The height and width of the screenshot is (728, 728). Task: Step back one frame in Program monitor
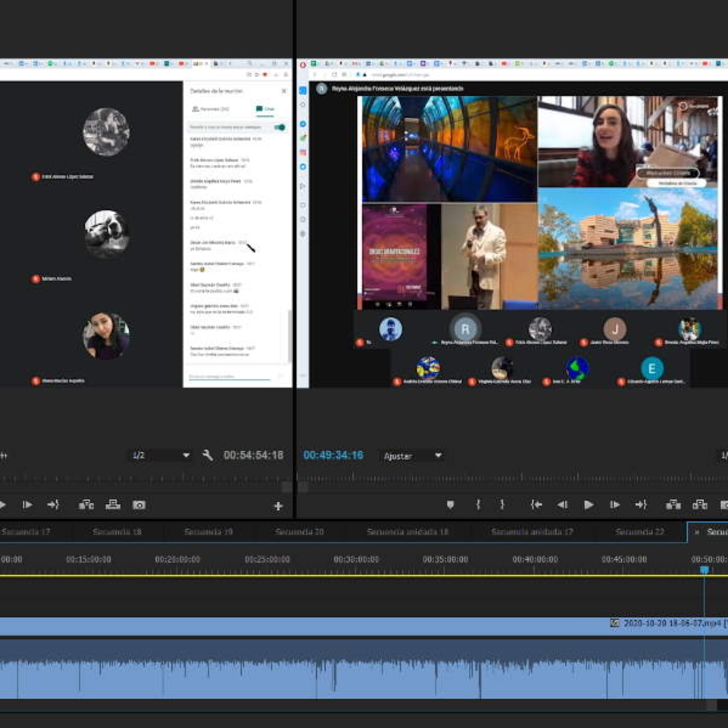[x=562, y=504]
